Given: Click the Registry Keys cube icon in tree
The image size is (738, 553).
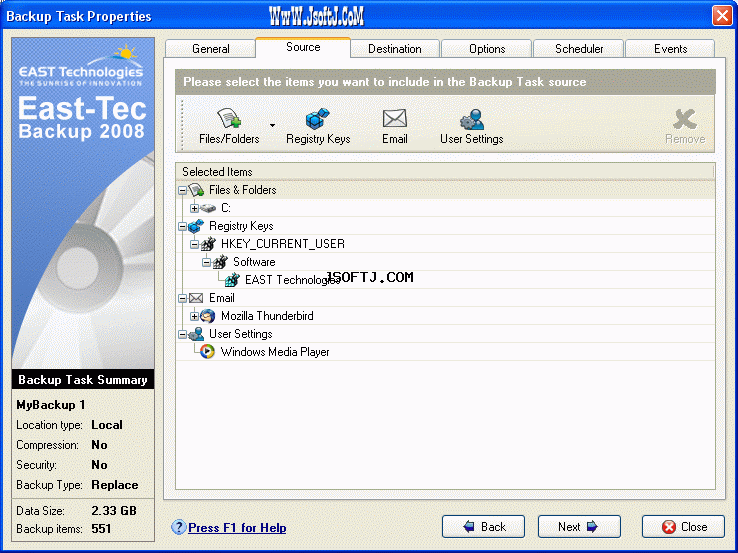Looking at the screenshot, I should (x=196, y=226).
